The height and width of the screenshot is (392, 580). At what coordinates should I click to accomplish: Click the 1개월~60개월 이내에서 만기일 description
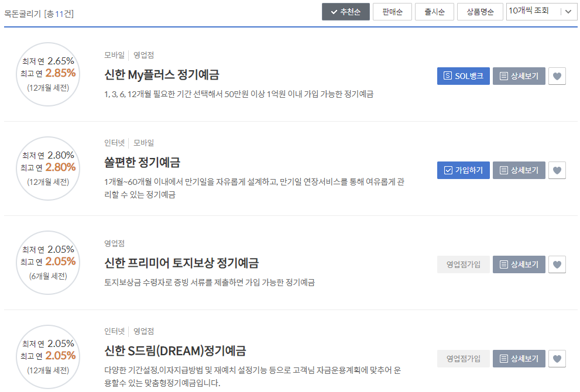(255, 188)
